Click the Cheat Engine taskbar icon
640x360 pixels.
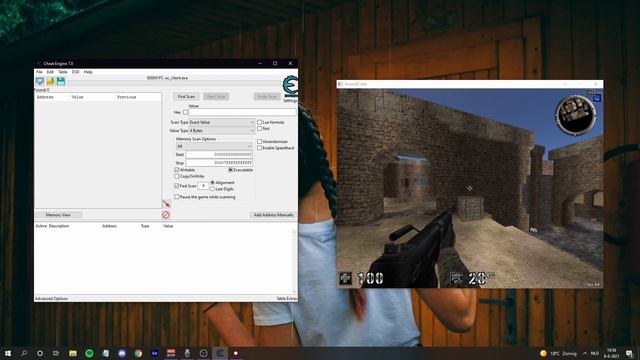tap(220, 353)
